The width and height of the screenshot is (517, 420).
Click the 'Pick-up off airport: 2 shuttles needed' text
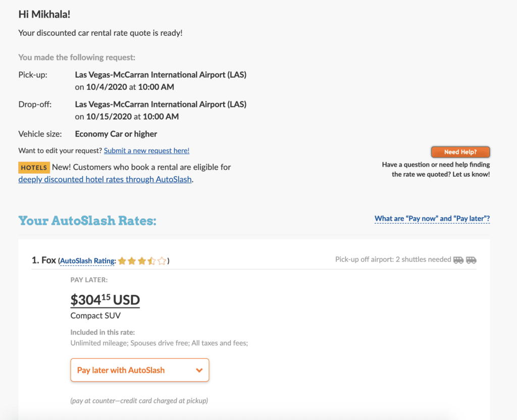coord(393,259)
